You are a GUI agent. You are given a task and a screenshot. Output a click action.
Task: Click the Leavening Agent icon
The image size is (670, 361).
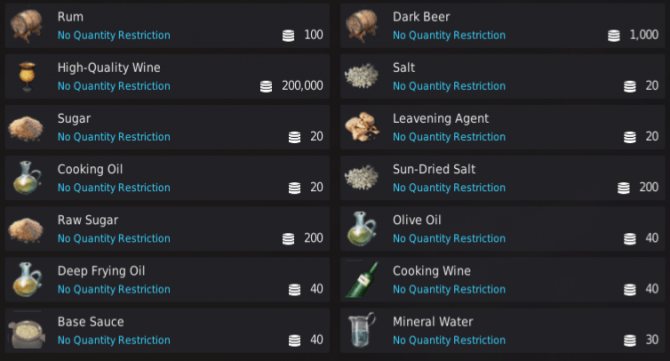362,127
